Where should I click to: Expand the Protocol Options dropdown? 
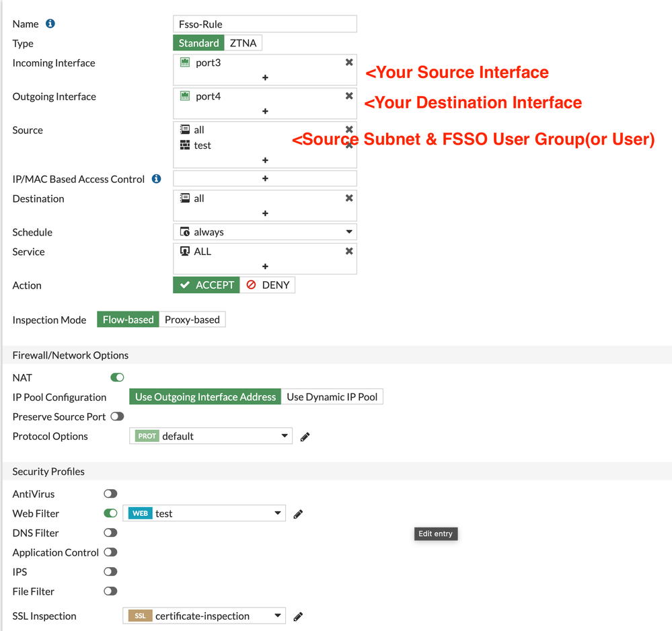(x=211, y=436)
